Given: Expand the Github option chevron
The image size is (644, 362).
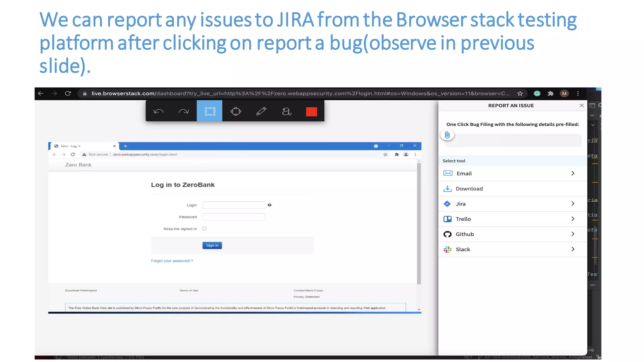Looking at the screenshot, I should pos(573,234).
